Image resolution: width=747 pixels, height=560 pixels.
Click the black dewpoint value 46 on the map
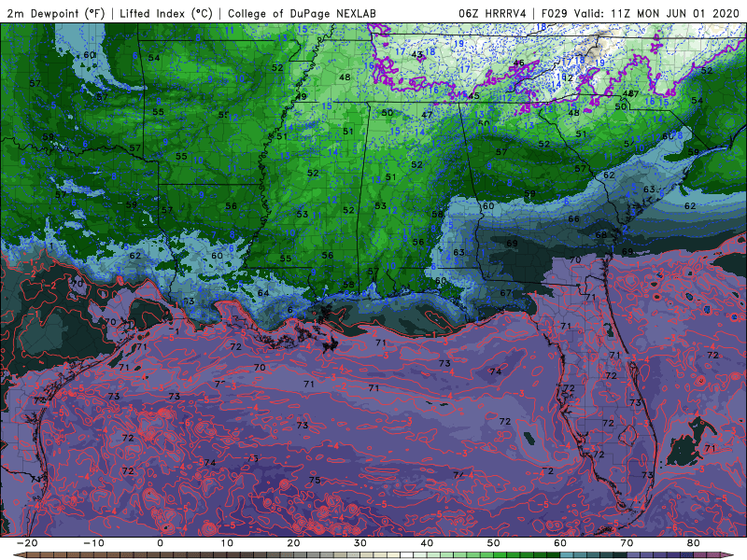(519, 63)
